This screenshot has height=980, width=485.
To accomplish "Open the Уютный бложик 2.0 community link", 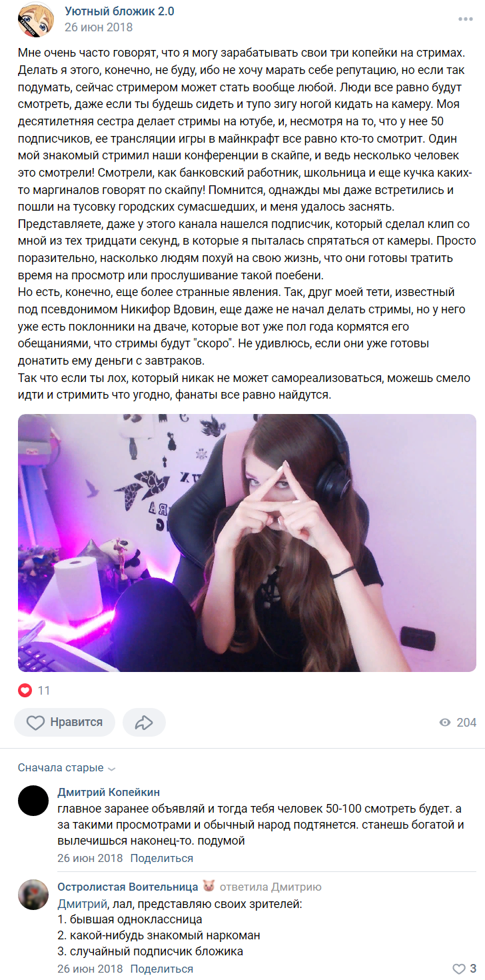I will pyautogui.click(x=119, y=11).
